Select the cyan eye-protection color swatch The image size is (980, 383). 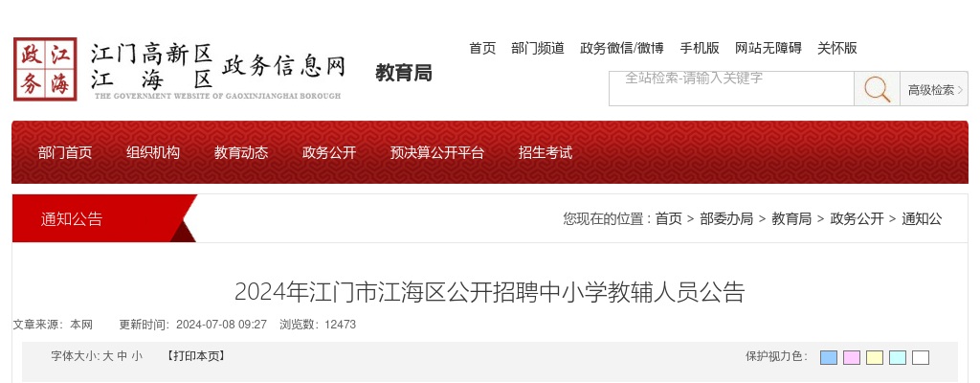898,357
